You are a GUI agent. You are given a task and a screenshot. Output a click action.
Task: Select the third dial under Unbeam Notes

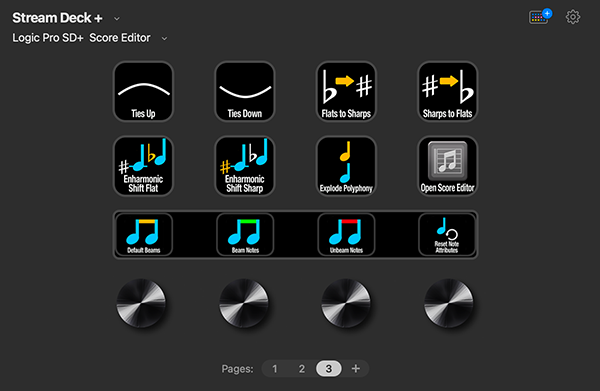(346, 303)
